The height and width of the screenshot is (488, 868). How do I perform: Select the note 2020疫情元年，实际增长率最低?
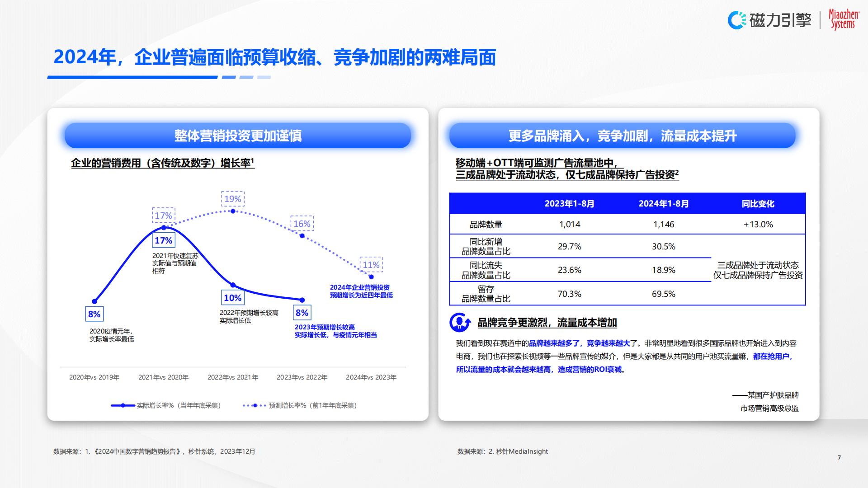click(112, 335)
